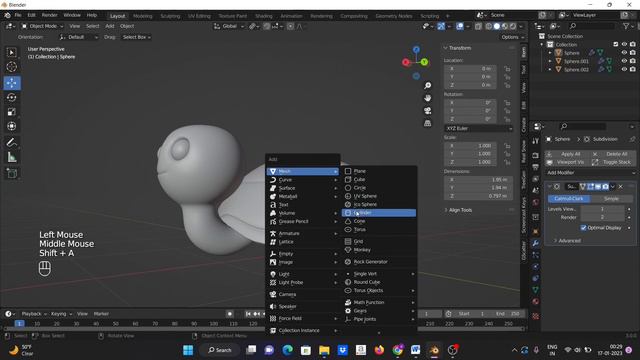Expand Sphere.001 in outliner tree

[550, 61]
